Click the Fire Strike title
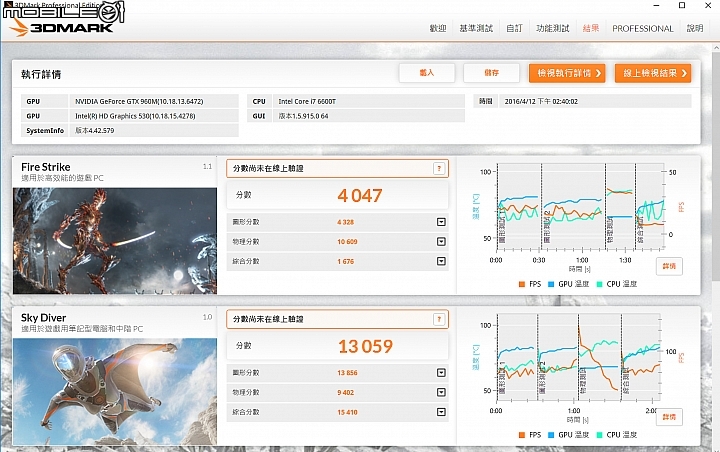The image size is (720, 452). pos(45,167)
